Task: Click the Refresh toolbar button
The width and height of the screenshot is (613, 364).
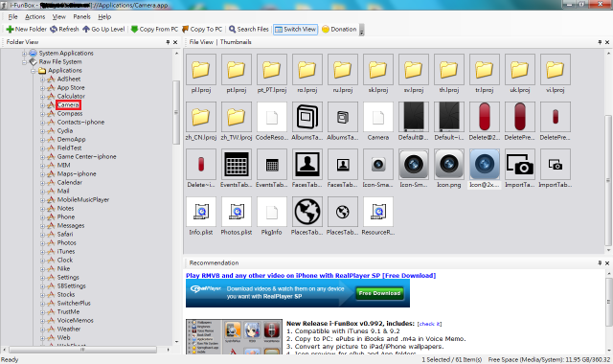Action: point(64,30)
